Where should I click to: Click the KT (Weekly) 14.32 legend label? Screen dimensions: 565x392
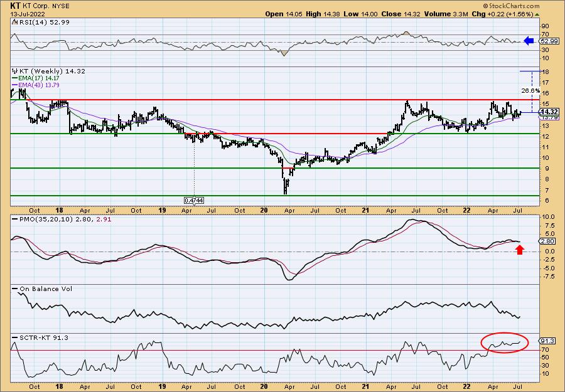click(52, 72)
